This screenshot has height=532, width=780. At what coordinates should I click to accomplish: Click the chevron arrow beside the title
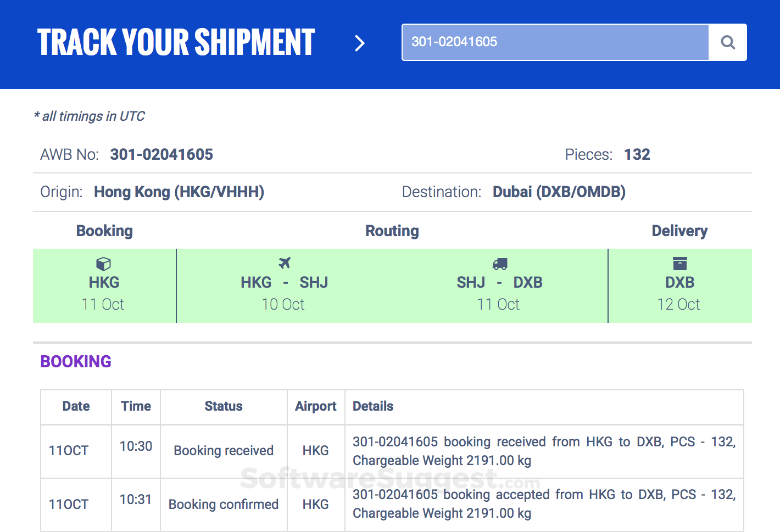pyautogui.click(x=360, y=43)
